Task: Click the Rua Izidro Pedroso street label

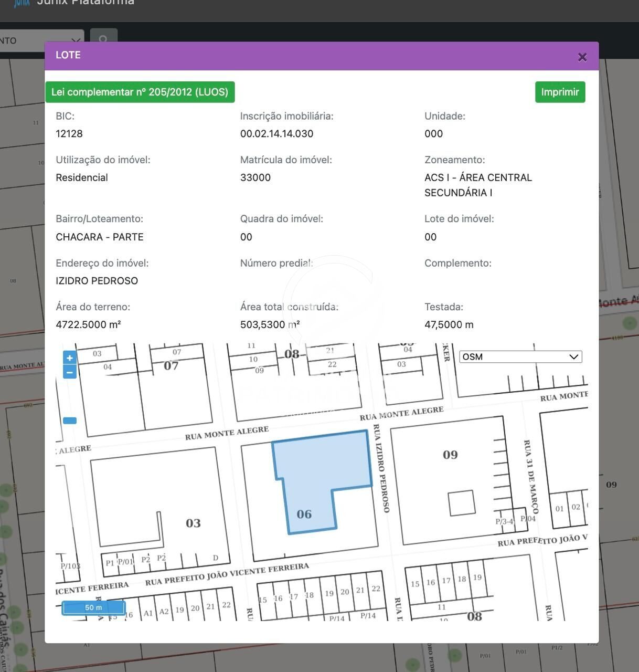Action: point(381,468)
